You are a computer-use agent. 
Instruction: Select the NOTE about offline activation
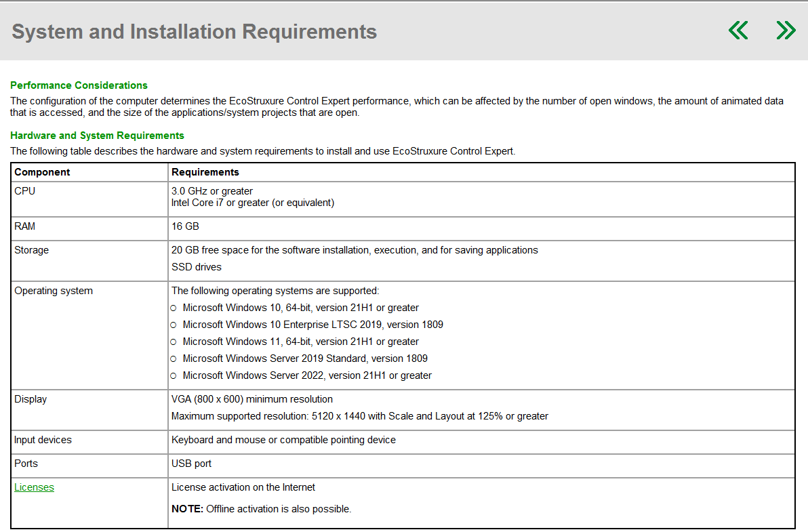pos(261,510)
